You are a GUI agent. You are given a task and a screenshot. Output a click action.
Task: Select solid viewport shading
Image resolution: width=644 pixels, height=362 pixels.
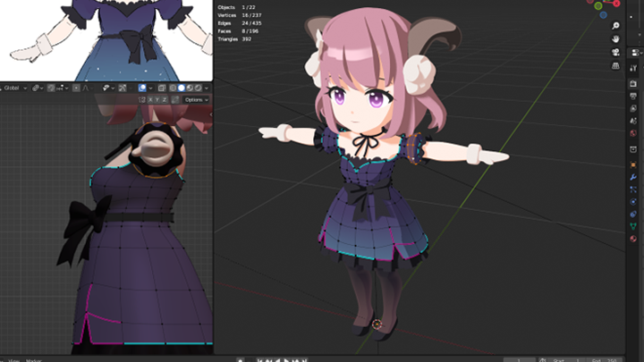pos(181,88)
